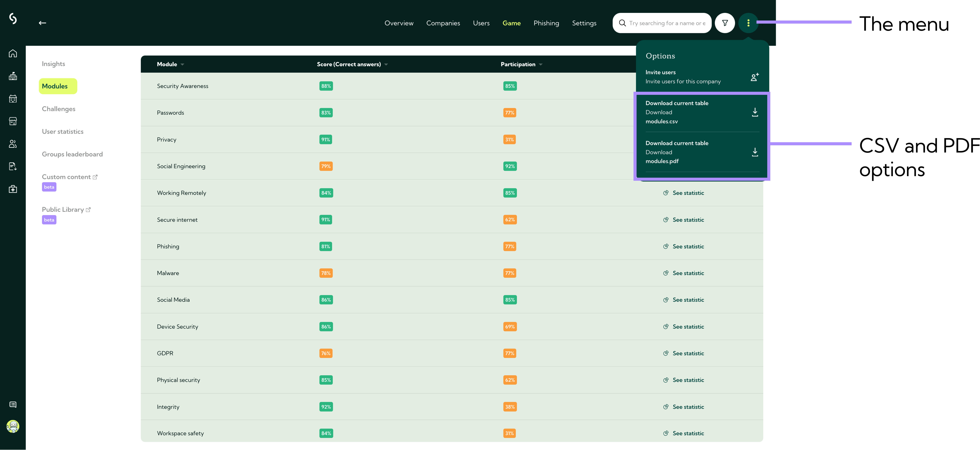The height and width of the screenshot is (450, 980).
Task: Sort by the Module column arrow
Action: point(182,65)
